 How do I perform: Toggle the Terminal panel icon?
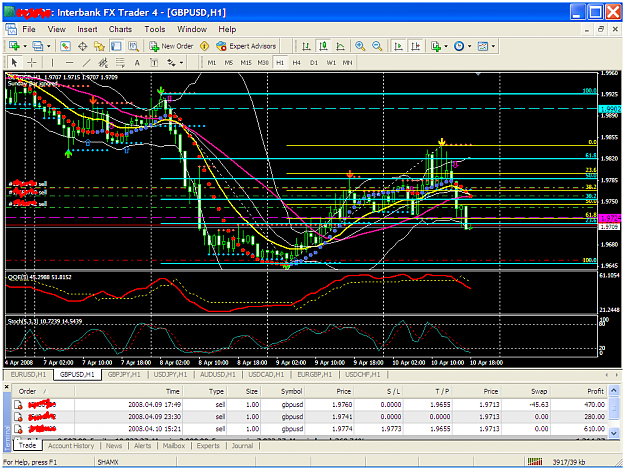point(116,46)
